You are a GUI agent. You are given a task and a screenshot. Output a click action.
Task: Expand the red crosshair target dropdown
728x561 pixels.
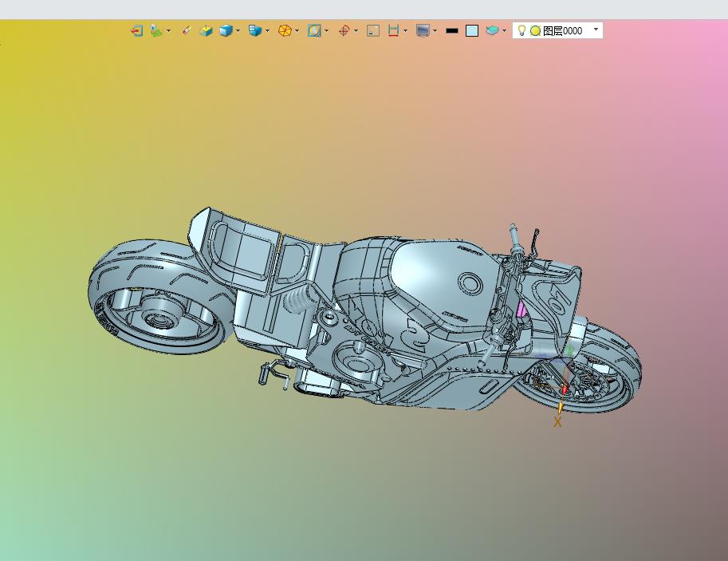click(x=356, y=30)
